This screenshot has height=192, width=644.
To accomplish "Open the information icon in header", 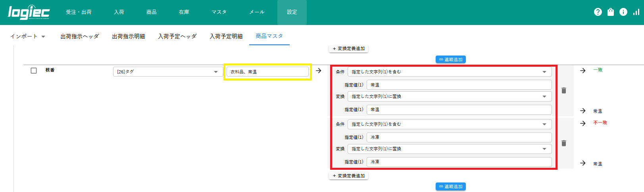I will [623, 12].
